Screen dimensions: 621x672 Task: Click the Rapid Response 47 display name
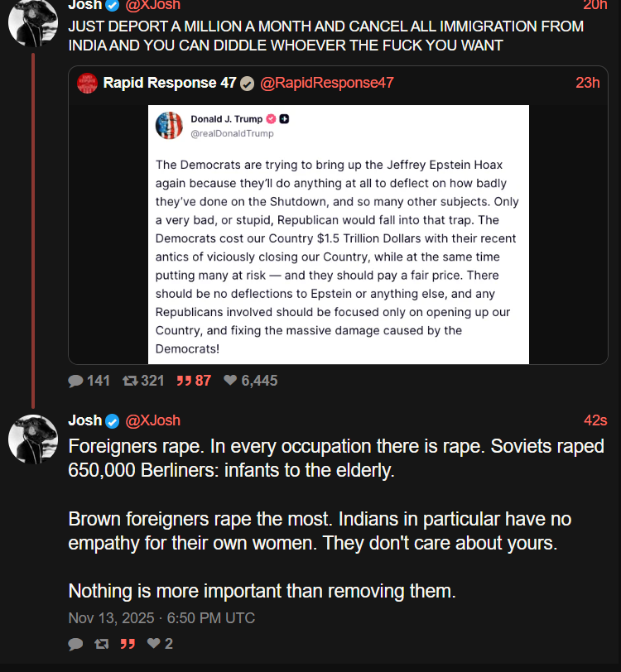[170, 83]
